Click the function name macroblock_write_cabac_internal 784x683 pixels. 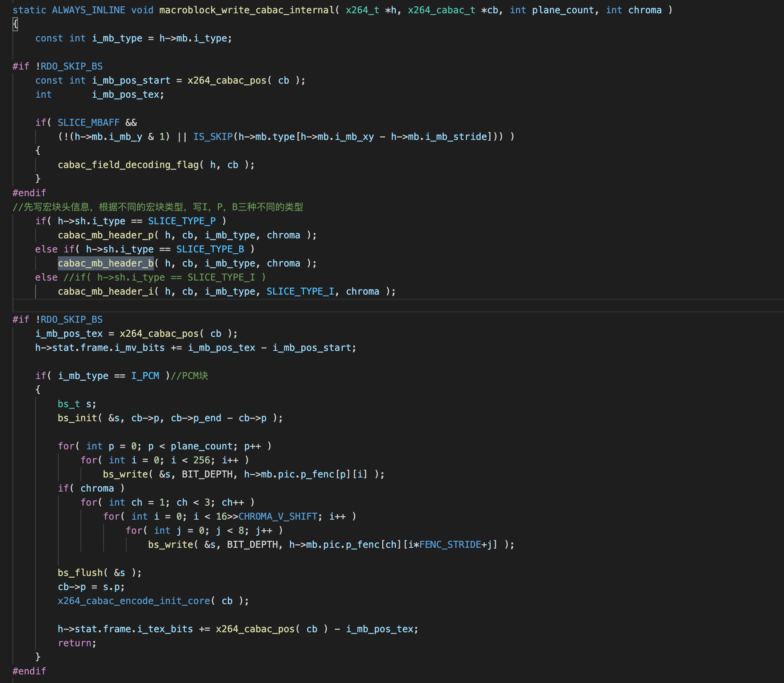point(247,10)
